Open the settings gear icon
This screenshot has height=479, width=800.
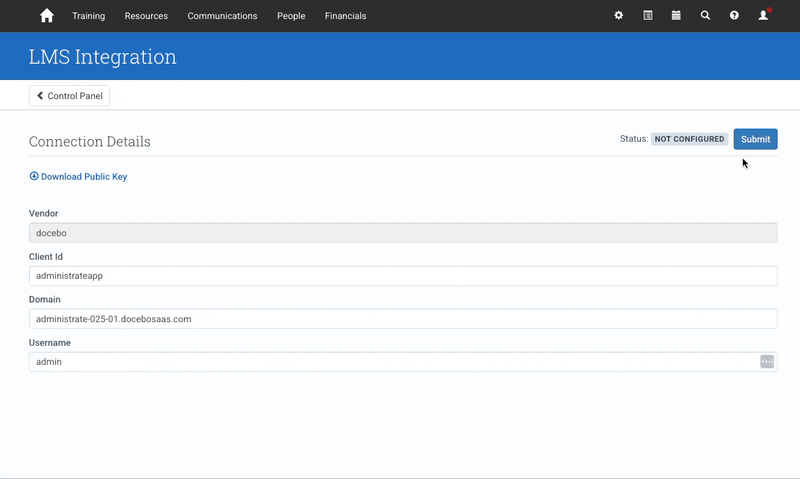pos(618,15)
